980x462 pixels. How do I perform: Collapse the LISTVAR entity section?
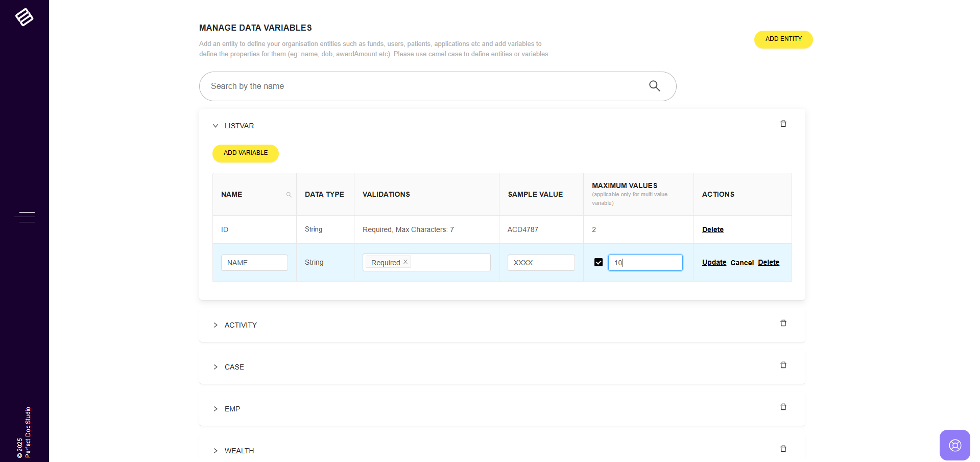[216, 126]
